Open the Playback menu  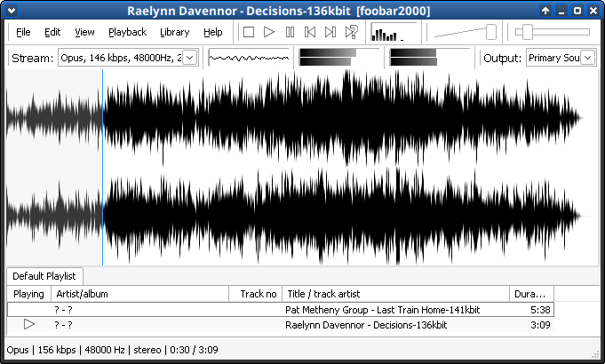(x=127, y=32)
